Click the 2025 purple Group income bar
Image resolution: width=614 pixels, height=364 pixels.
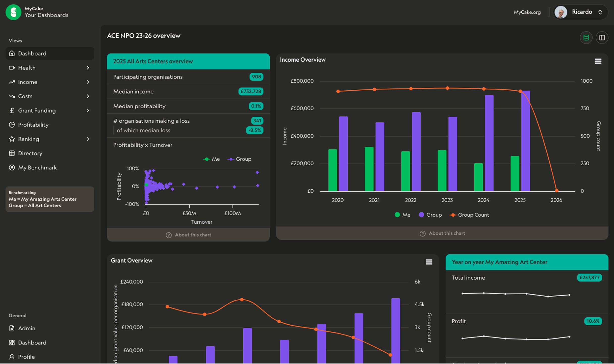525,141
